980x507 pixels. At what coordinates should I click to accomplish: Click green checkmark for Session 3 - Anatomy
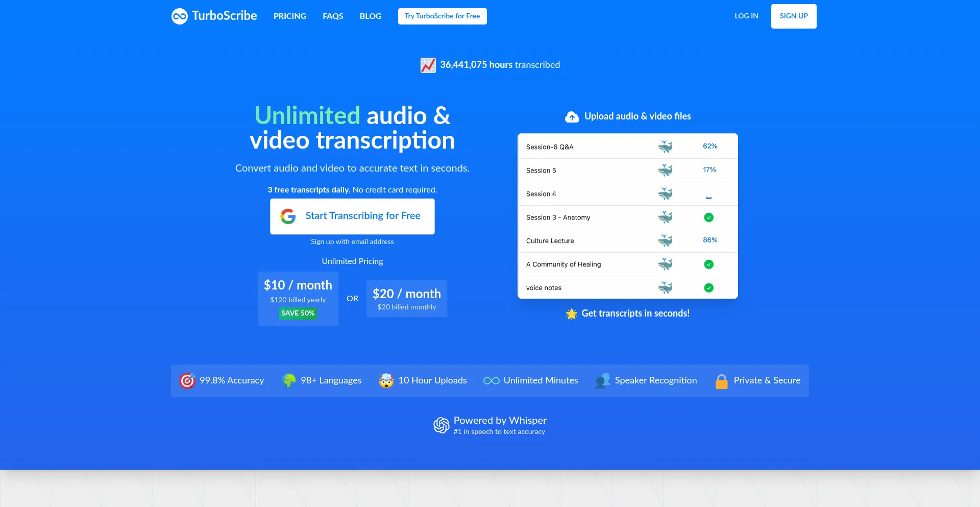click(x=708, y=218)
